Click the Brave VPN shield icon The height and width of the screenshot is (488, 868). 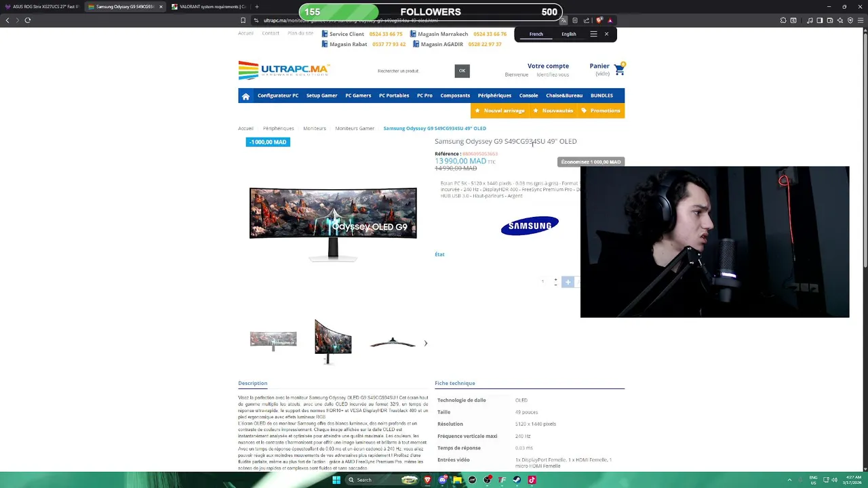click(x=850, y=20)
